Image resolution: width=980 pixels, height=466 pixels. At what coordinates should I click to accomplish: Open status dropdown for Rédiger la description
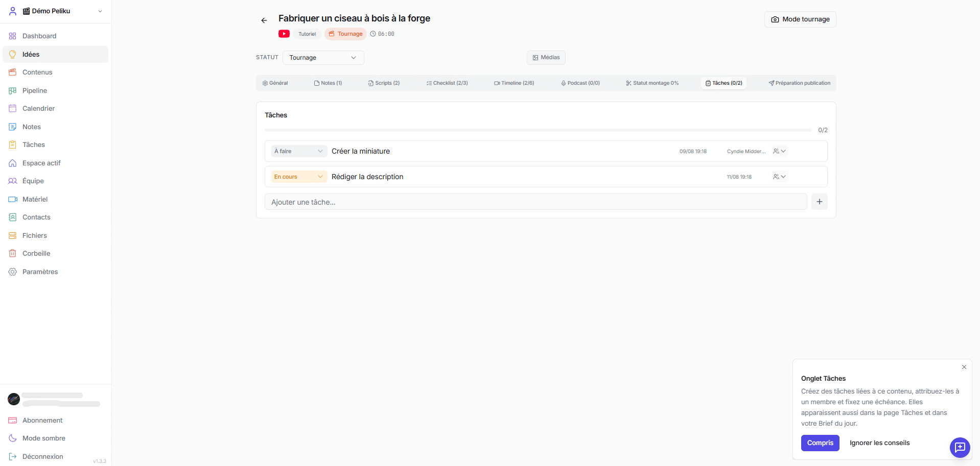pos(299,177)
